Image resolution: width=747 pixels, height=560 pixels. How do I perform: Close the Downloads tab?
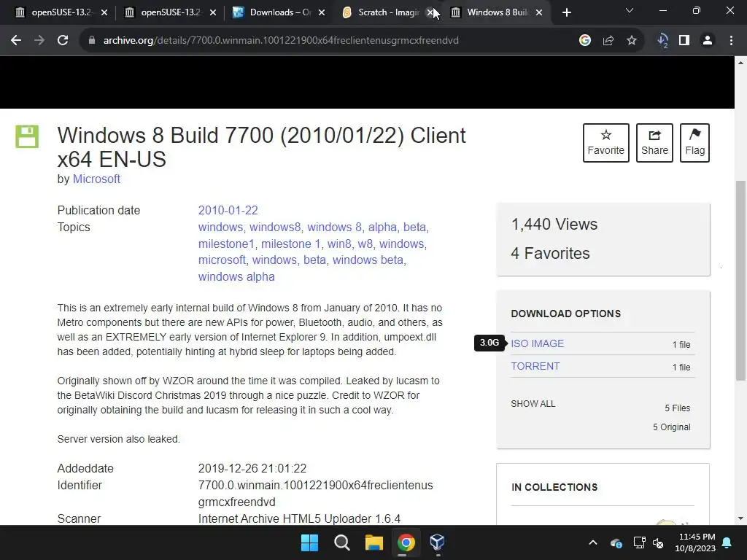click(x=322, y=12)
